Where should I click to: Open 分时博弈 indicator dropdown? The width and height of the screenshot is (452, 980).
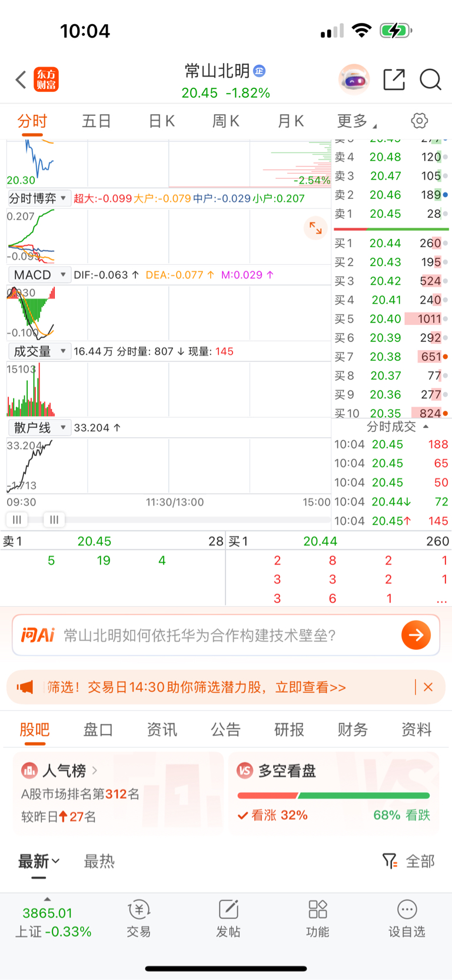(39, 198)
